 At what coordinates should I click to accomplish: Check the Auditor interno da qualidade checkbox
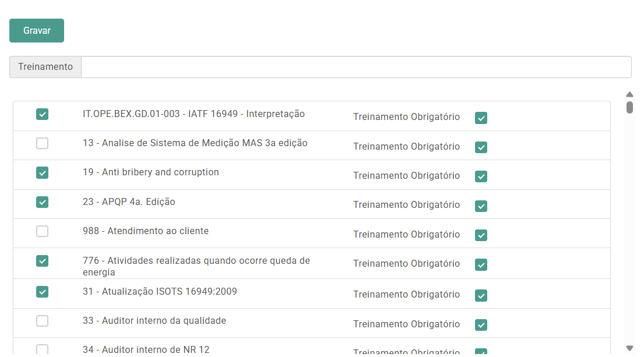click(x=42, y=321)
